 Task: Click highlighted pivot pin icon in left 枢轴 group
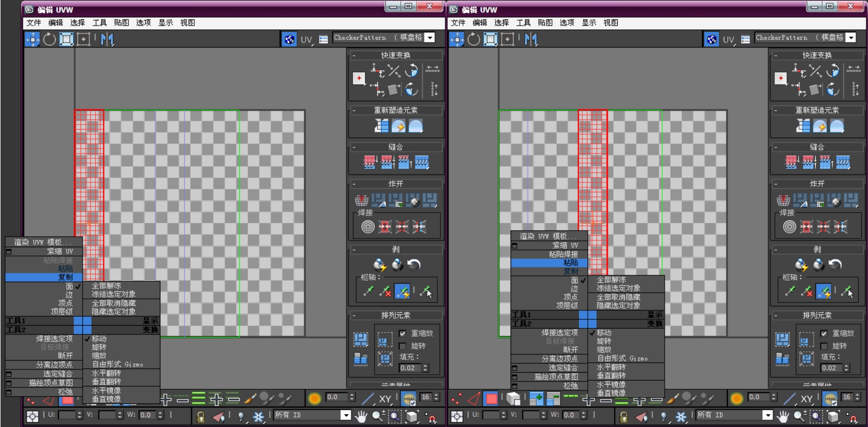(x=402, y=292)
